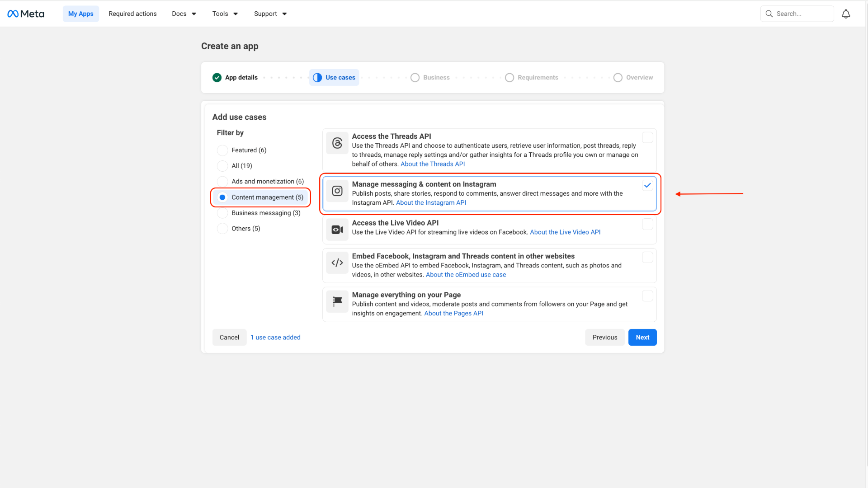Check the Embed Facebook, Instagram and Threads box
The image size is (868, 488).
647,257
